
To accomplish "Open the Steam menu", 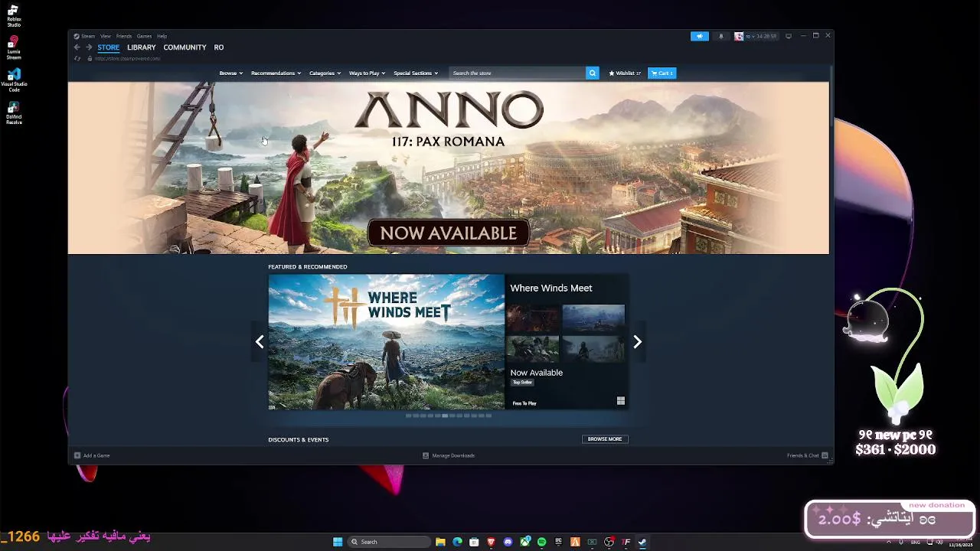I will click(87, 36).
